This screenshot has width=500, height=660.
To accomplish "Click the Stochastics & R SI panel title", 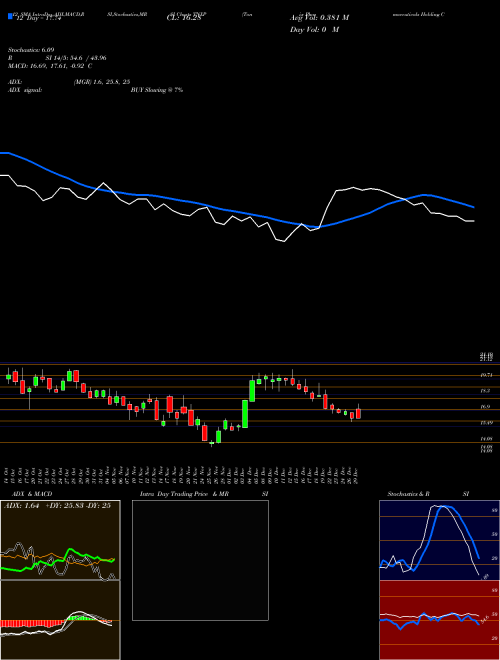I will [428, 494].
